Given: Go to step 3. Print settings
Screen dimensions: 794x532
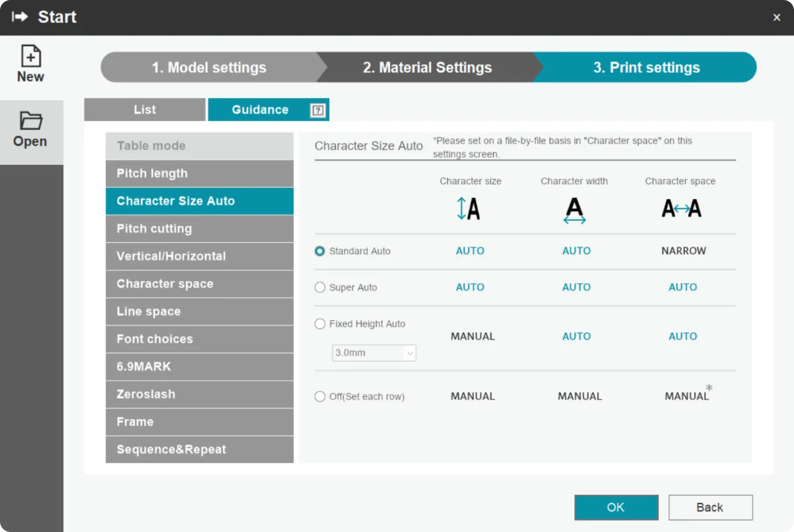Looking at the screenshot, I should [x=646, y=67].
